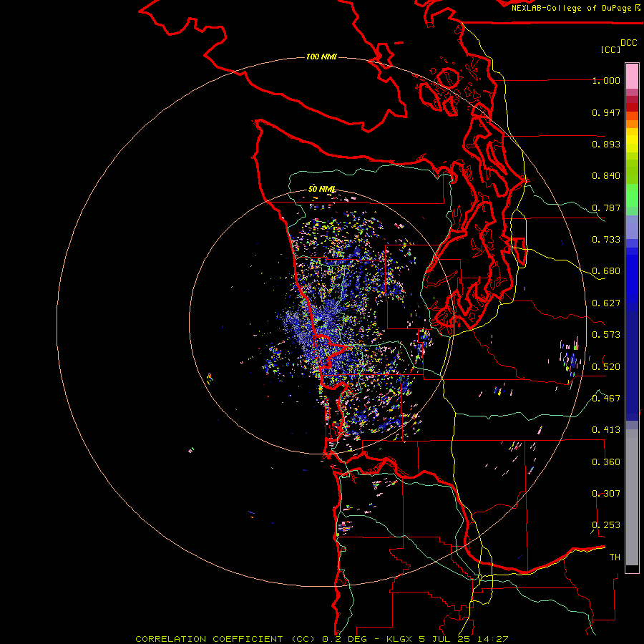Viewport: 644px width, 644px height.
Task: Click the 0.680 value on color scale
Action: [606, 271]
